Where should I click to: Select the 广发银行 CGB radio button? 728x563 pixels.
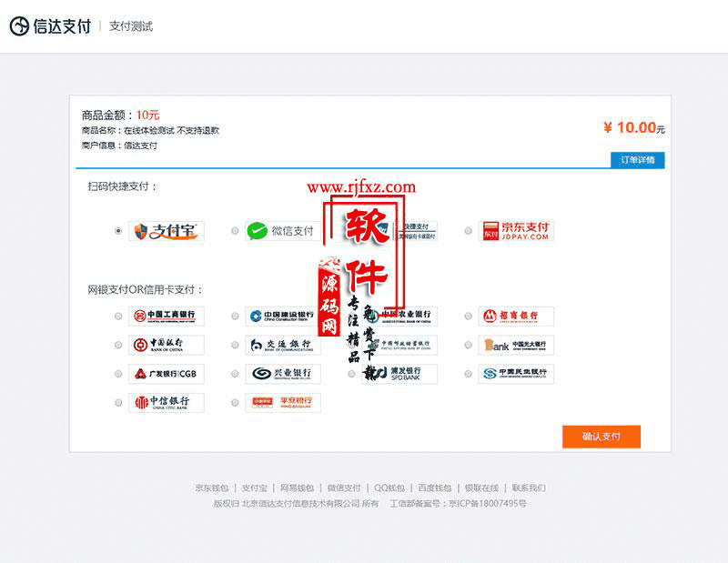[x=118, y=374]
